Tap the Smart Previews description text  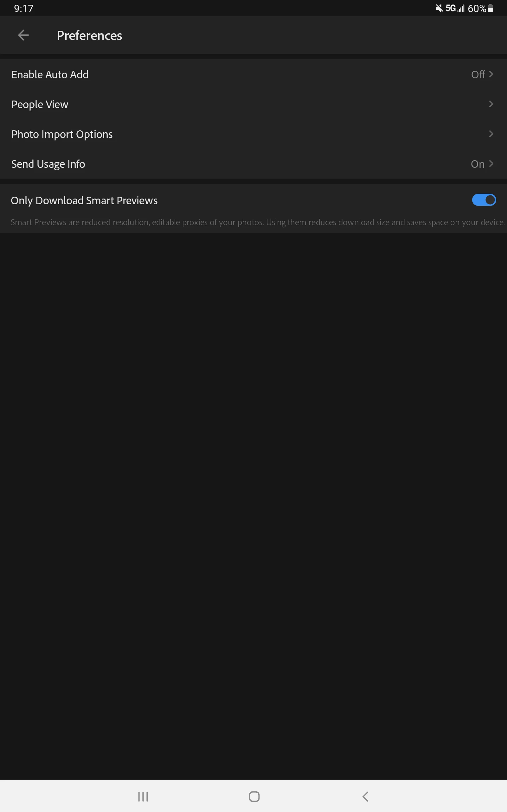point(258,222)
